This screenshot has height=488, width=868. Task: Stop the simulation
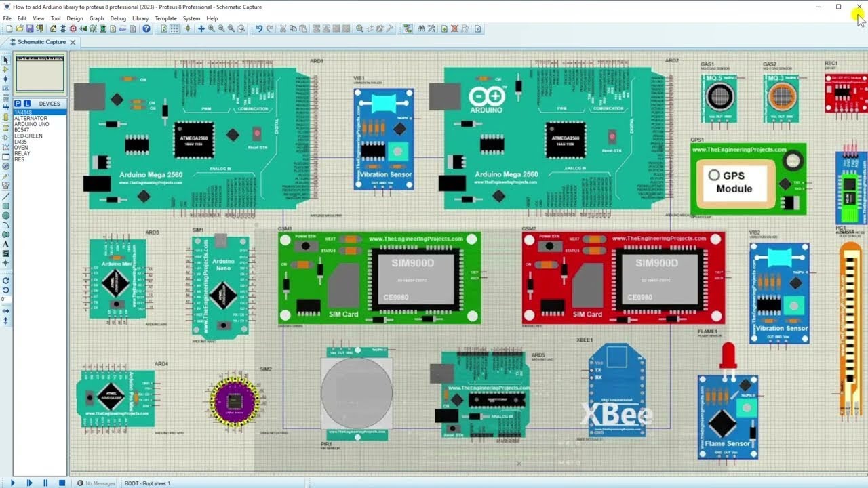62,483
